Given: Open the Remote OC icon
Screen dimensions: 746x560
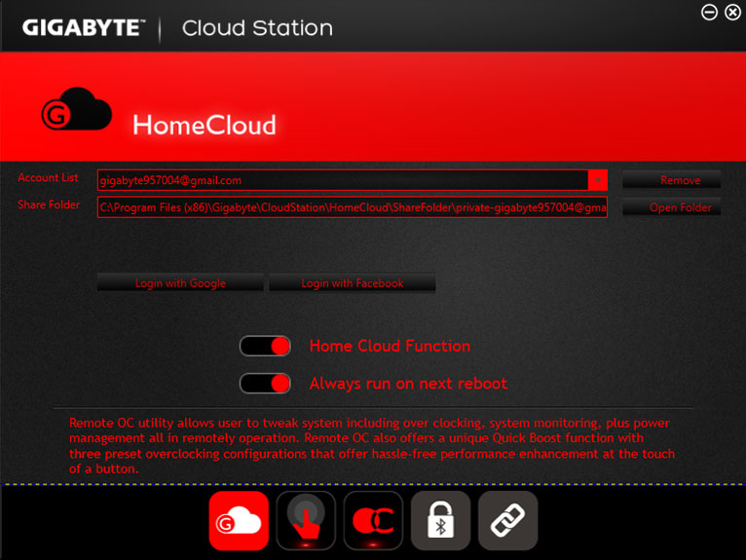Looking at the screenshot, I should (x=373, y=520).
